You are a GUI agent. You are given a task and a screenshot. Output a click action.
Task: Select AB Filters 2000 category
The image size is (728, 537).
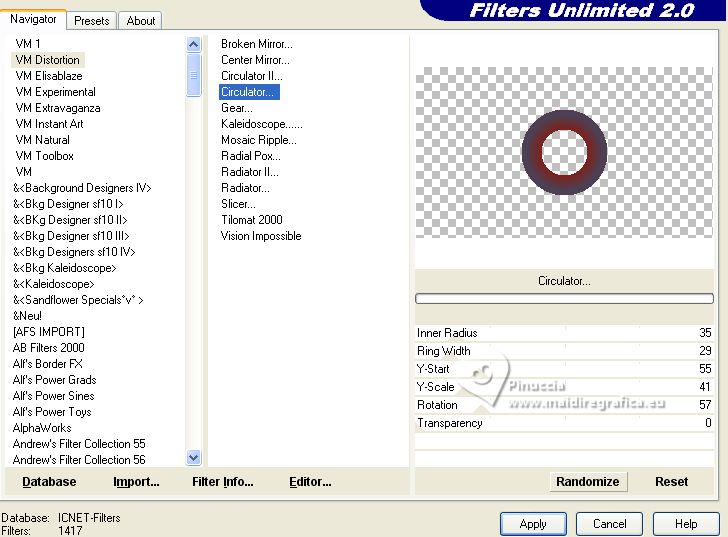pyautogui.click(x=49, y=348)
